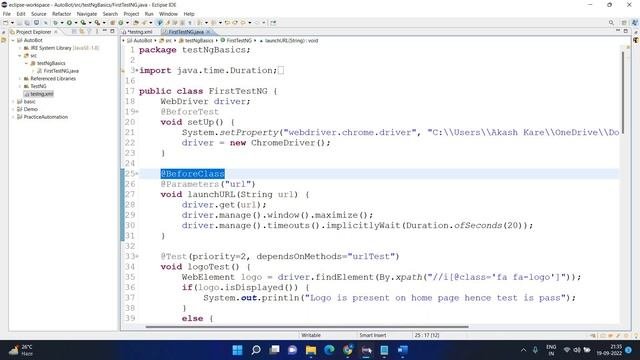Minimize the Project Explorer view

click(104, 31)
